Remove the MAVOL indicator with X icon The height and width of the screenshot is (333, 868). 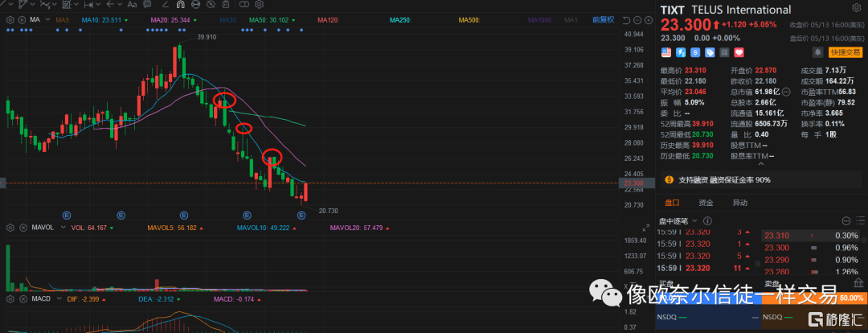22,228
